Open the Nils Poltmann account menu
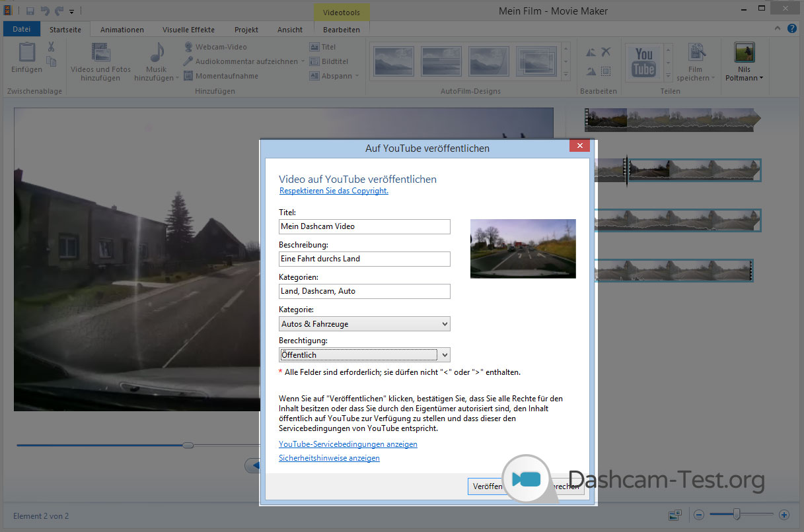This screenshot has width=804, height=532. (x=762, y=78)
